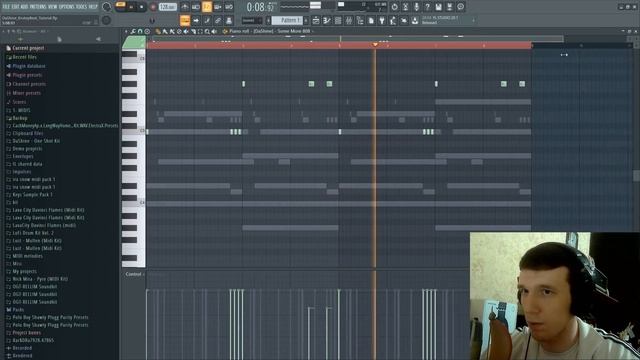The width and height of the screenshot is (640, 360).
Task: Open the Edit menu
Action: [15, 7]
